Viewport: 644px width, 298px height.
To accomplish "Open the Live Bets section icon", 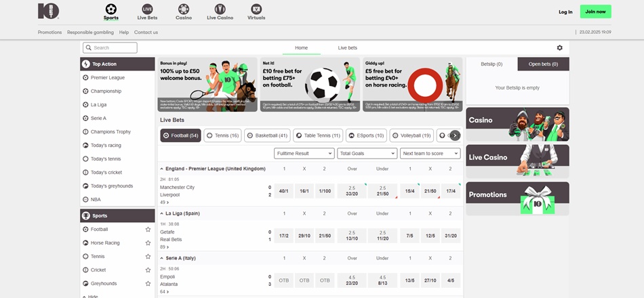I will [x=147, y=9].
